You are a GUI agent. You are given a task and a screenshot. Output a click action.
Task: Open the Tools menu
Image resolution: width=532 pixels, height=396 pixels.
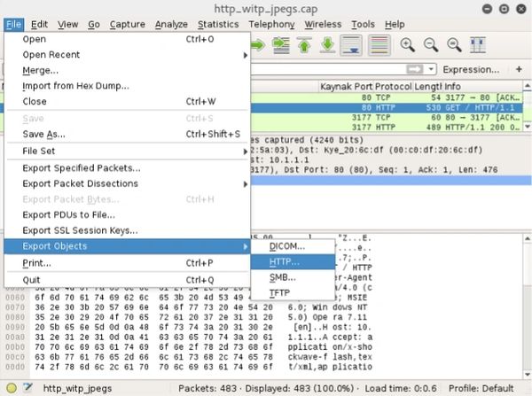363,25
